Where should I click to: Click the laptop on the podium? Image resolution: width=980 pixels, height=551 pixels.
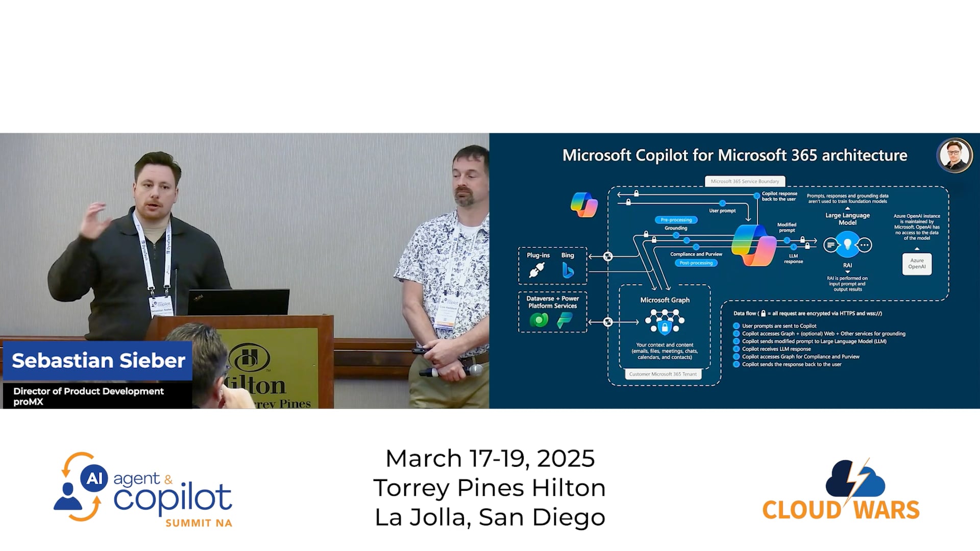pyautogui.click(x=238, y=302)
